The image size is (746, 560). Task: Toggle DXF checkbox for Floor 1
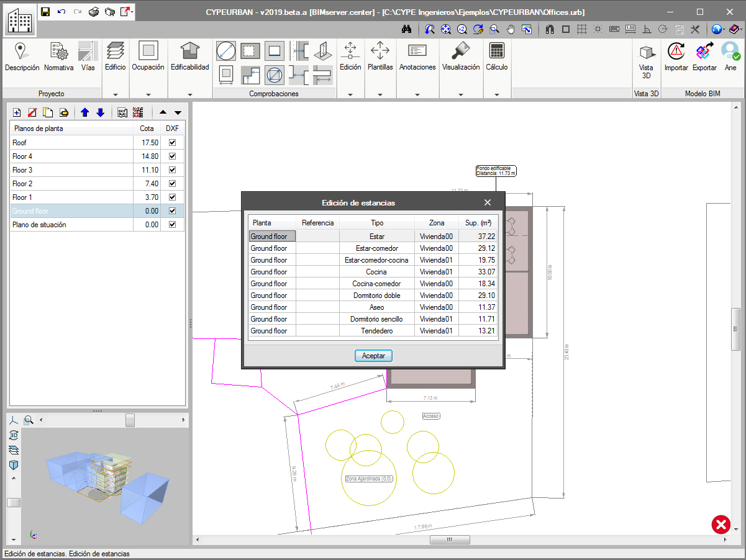tap(173, 197)
